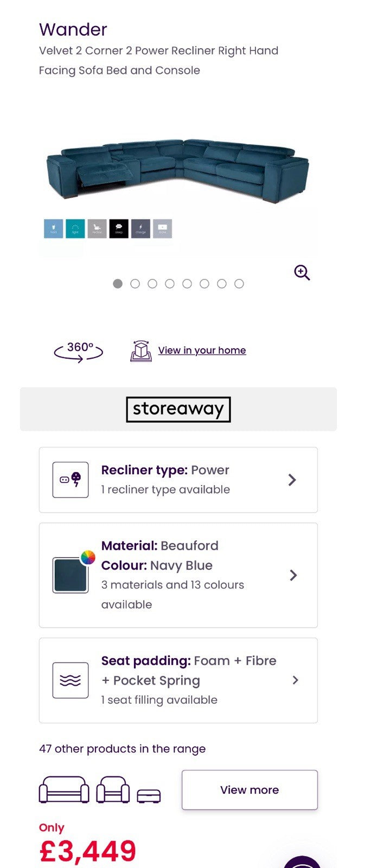Image resolution: width=377 pixels, height=868 pixels.
Task: Open the 360° product view
Action: point(79,351)
